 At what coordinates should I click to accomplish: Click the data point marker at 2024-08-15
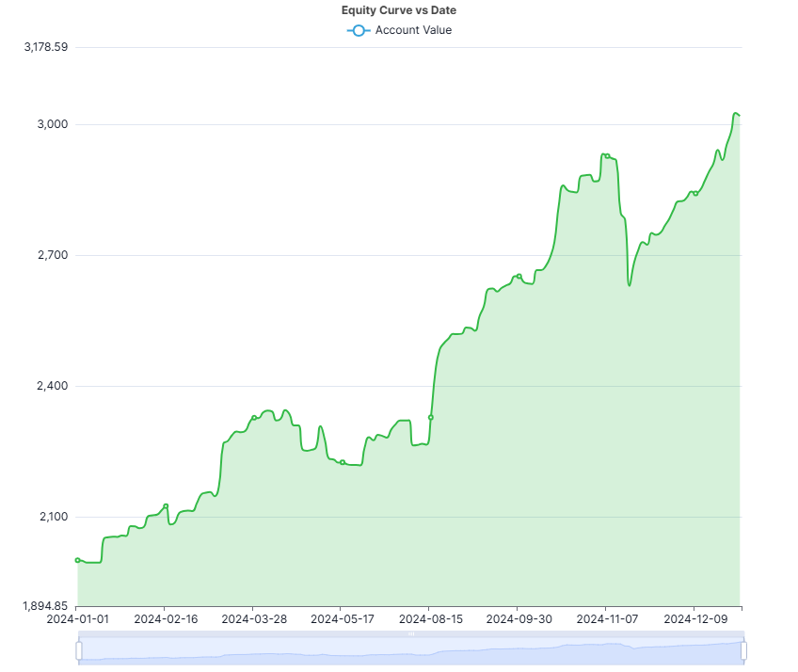click(431, 417)
